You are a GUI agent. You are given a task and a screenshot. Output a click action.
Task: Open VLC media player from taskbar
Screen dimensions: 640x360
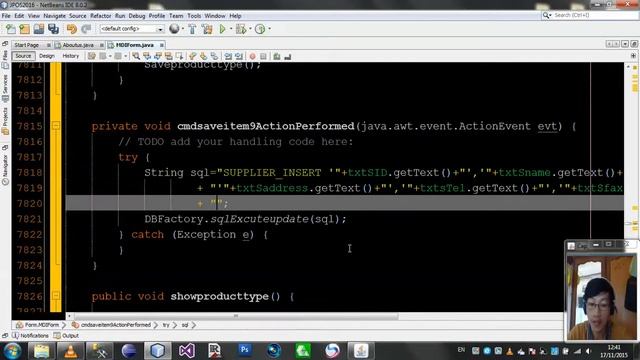tap(70, 351)
